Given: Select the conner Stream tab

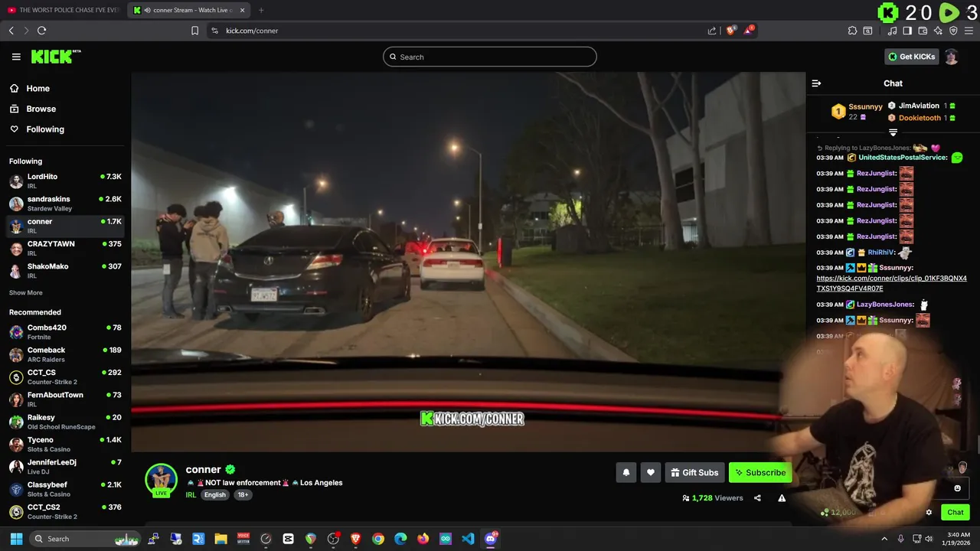Looking at the screenshot, I should (x=189, y=10).
